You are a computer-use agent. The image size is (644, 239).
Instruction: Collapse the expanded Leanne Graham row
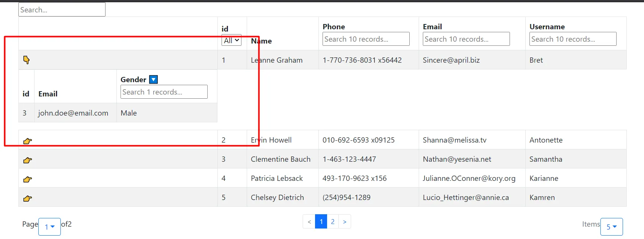tap(26, 60)
